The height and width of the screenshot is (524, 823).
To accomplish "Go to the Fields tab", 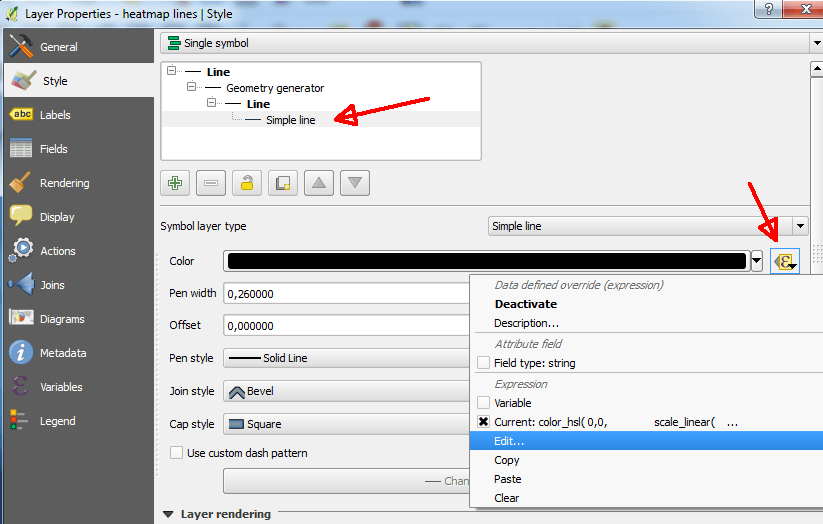I will tap(79, 149).
